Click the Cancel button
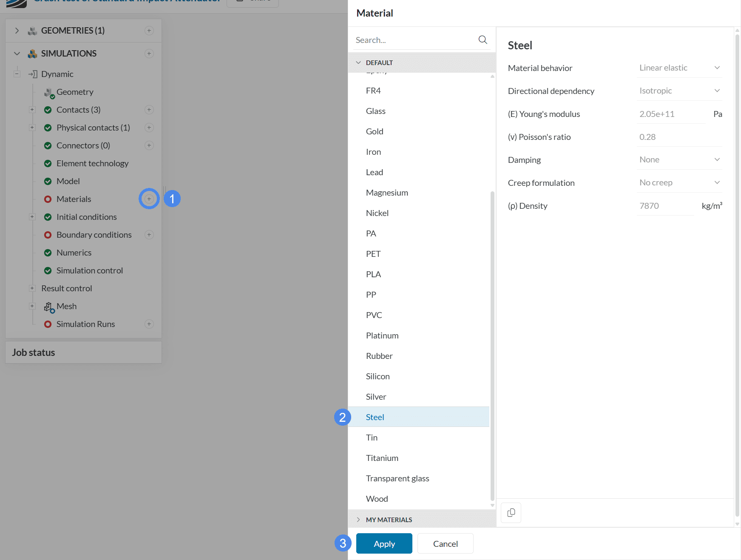 tap(445, 543)
